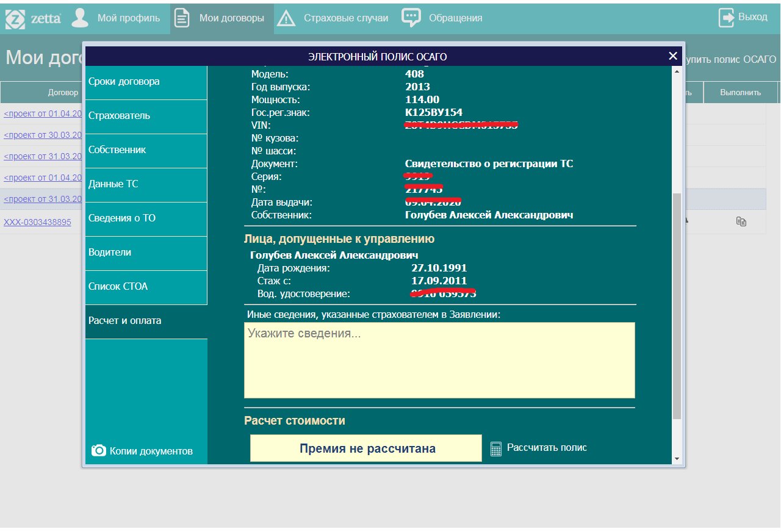Click the dialog's down scroll arrow

click(677, 459)
